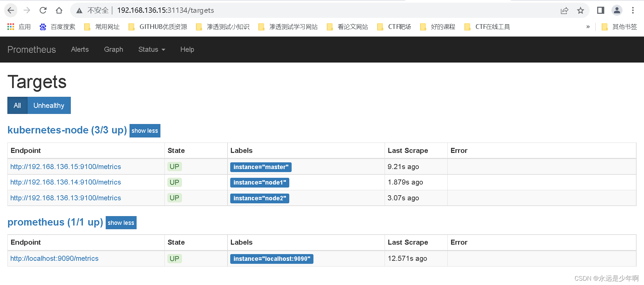The image size is (644, 285).
Task: Open the 看论文网站 bookmark folder
Action: coord(348,27)
